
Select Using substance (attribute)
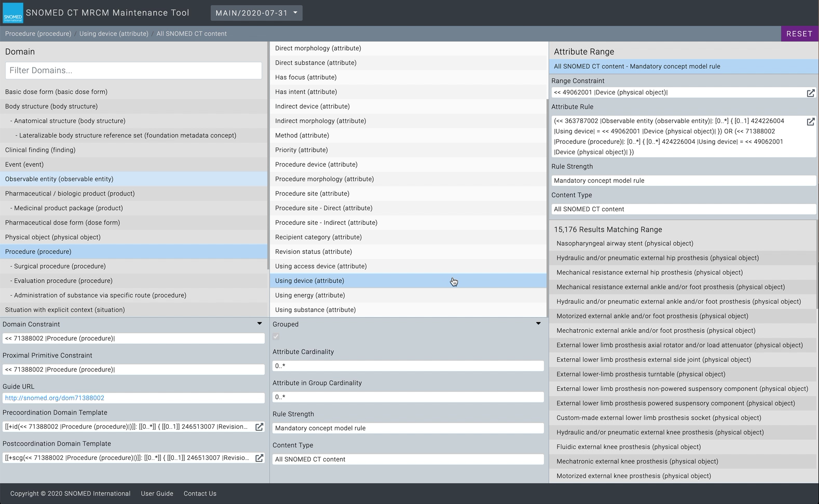click(x=408, y=310)
